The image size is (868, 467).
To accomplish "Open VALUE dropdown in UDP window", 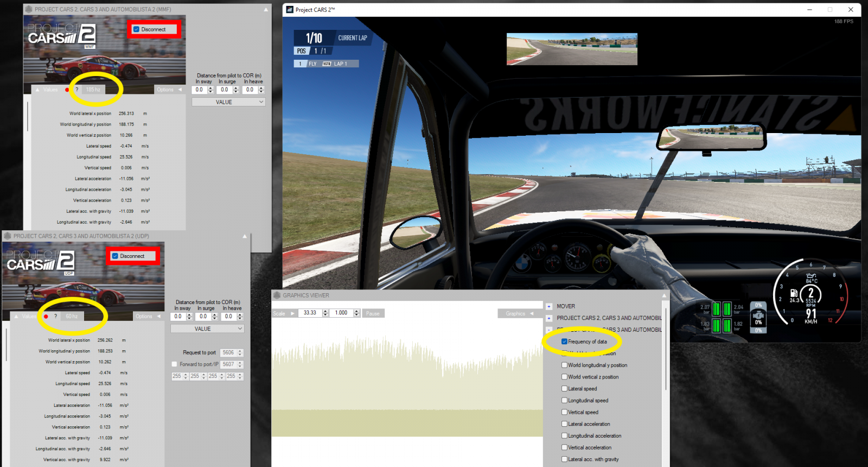I will [207, 329].
